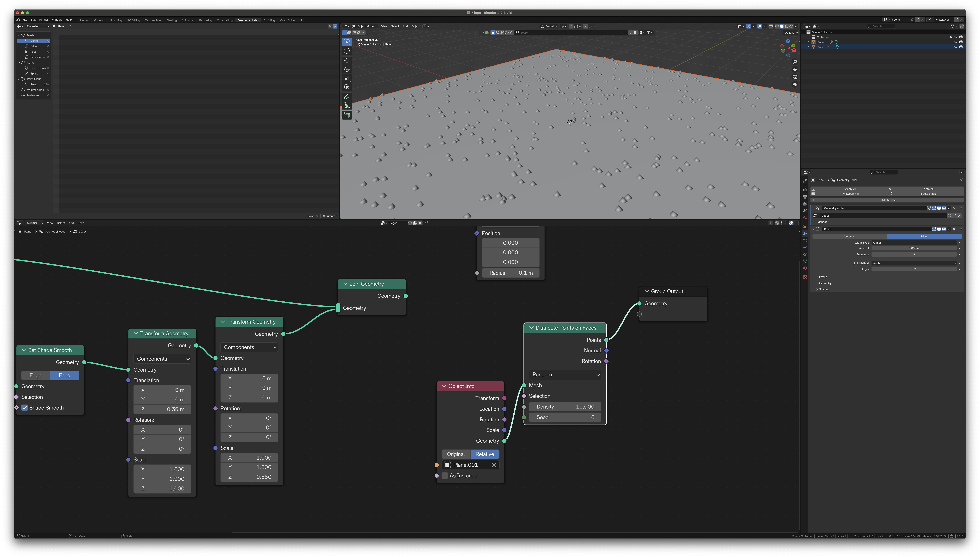Screen dimensions: 980x557
Task: Toggle camera view in the viewport
Action: [795, 77]
